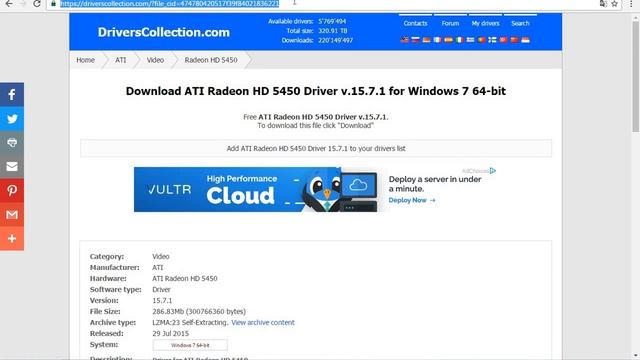Click the DriversCollection.com site logo
Viewport: 640px width, 360px height.
pos(163,32)
